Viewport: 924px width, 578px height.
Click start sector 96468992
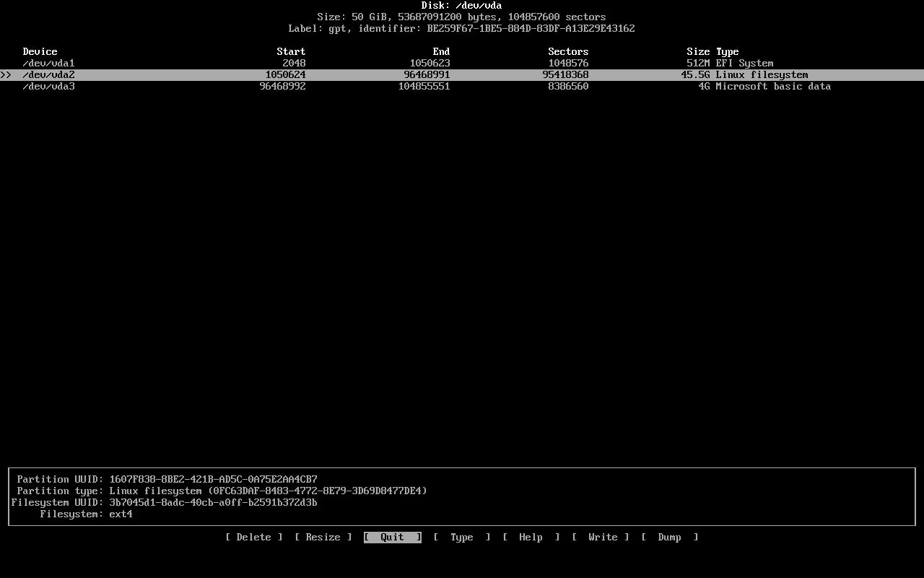[282, 86]
